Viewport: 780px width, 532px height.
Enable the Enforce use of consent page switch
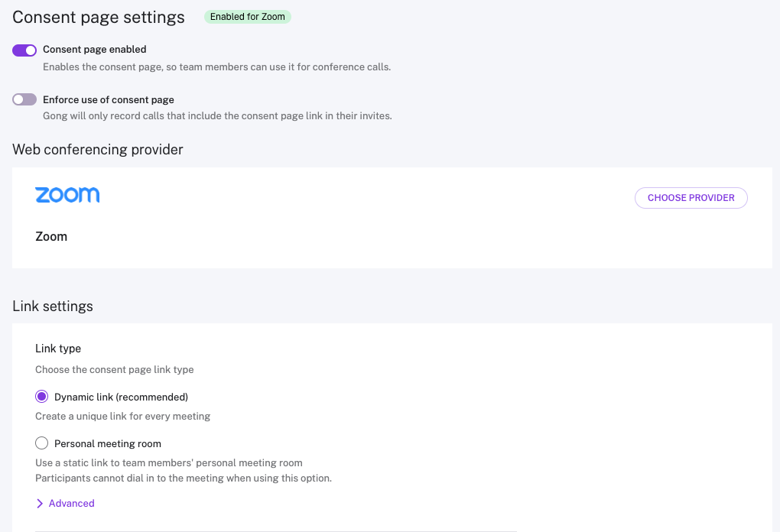coord(24,99)
